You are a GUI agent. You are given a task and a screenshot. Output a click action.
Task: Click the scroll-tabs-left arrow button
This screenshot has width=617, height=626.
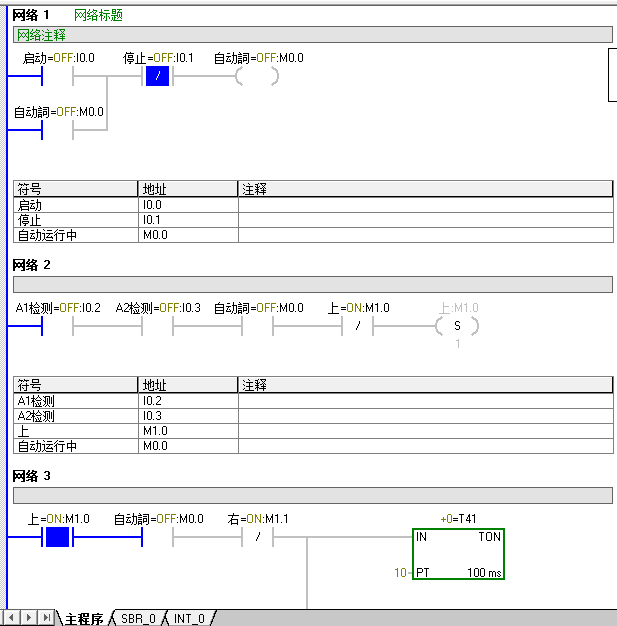(11, 618)
